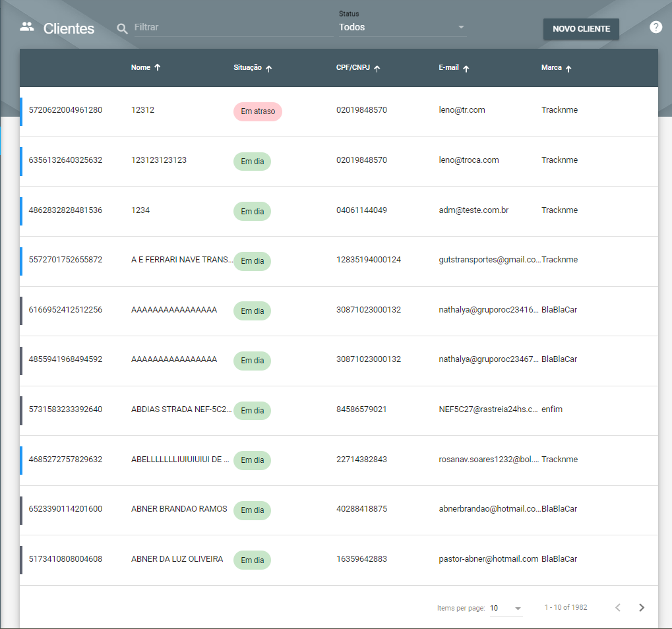Viewport: 672px width, 629px height.
Task: Click the Clientes people icon
Action: tap(27, 27)
